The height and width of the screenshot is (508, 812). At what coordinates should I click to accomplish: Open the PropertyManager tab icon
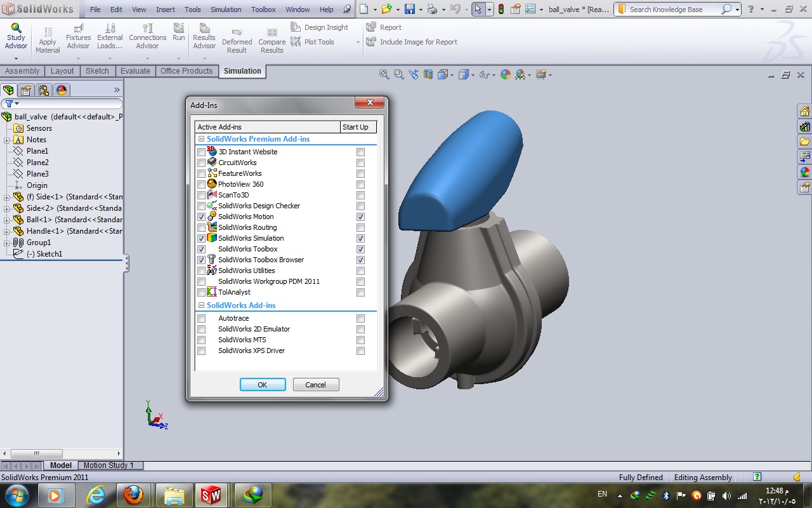26,90
